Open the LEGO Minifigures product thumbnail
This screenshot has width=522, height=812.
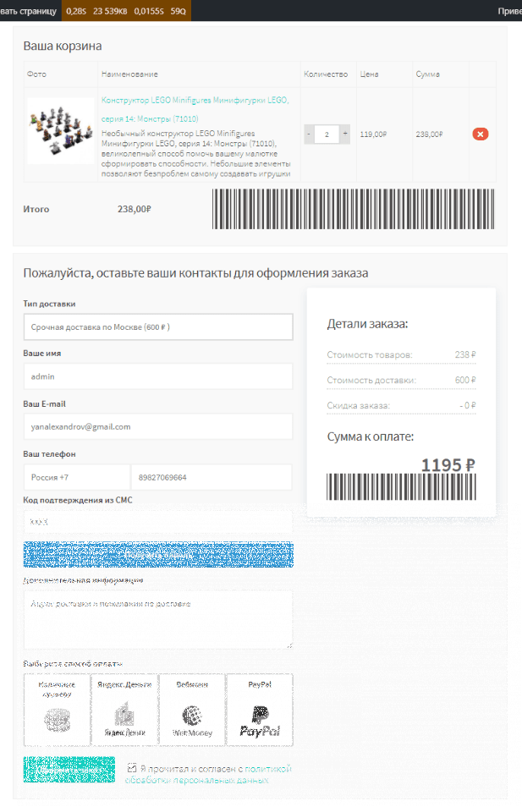(60, 129)
